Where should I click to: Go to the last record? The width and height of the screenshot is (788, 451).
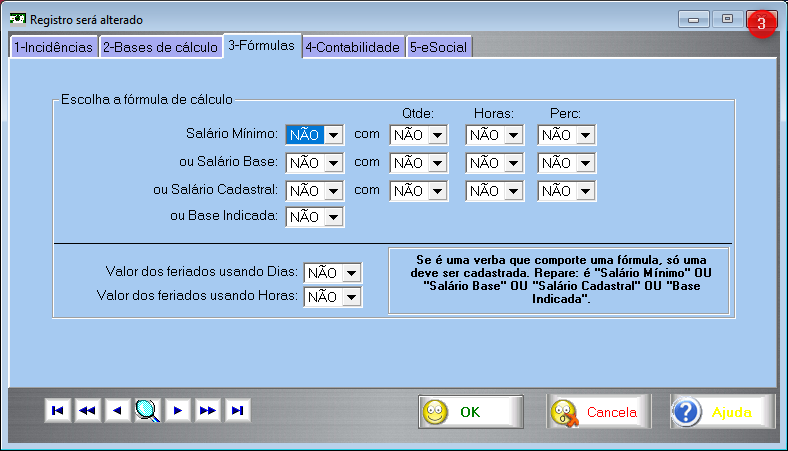[237, 410]
